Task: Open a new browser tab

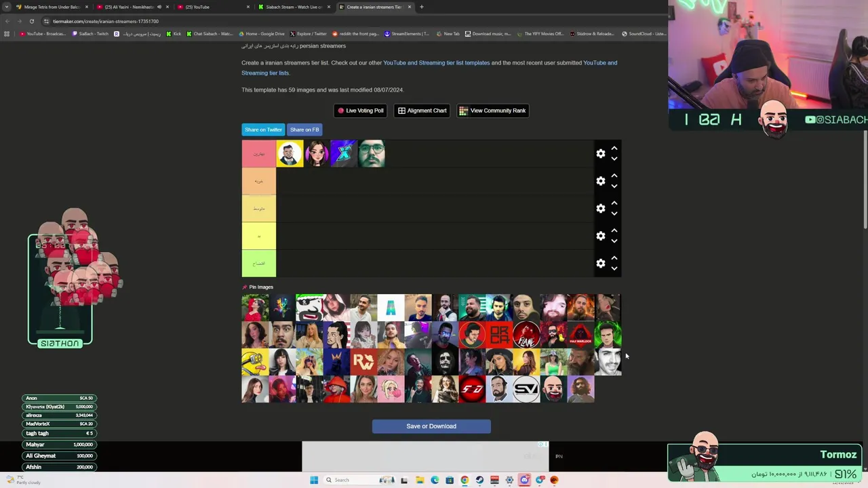Action: (422, 7)
